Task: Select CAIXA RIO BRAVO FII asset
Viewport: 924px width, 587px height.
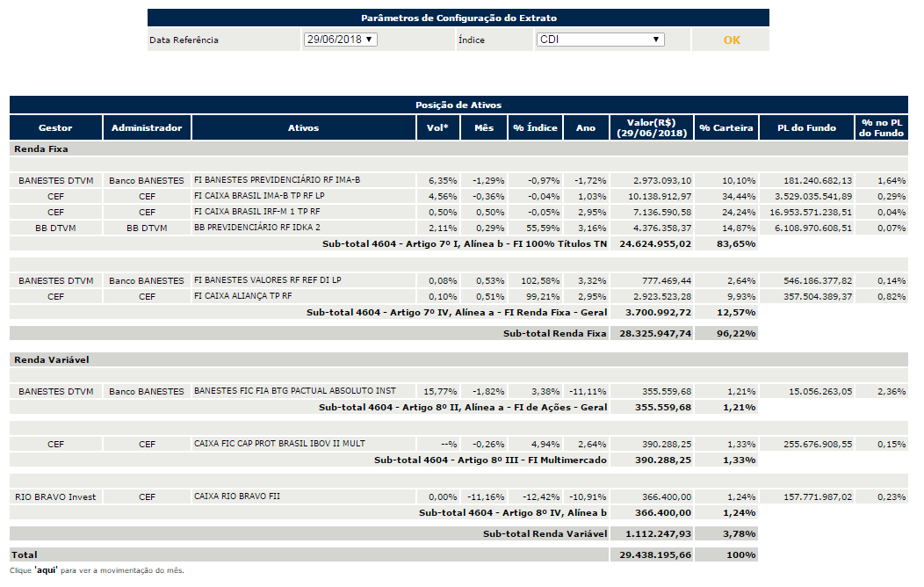Action: [x=237, y=496]
